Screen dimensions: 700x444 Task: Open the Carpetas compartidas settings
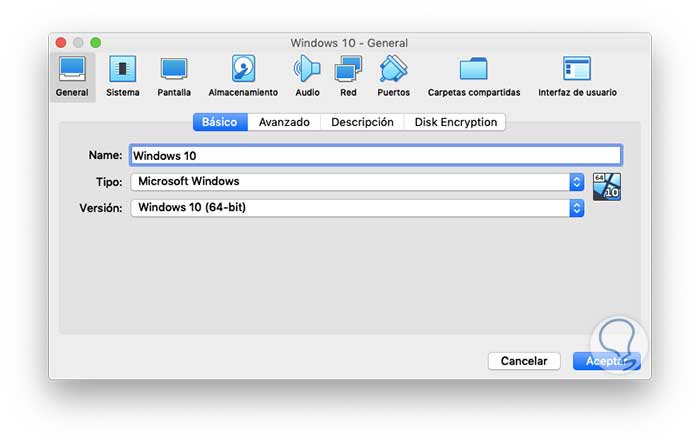point(474,77)
